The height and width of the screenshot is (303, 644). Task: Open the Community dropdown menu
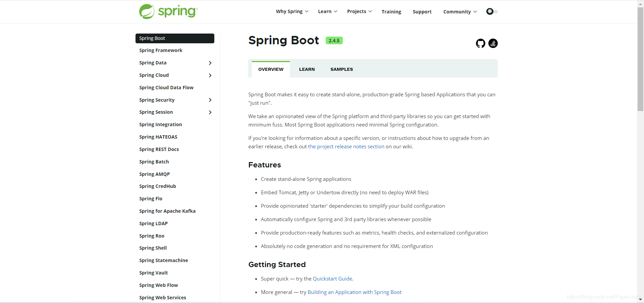(x=460, y=12)
